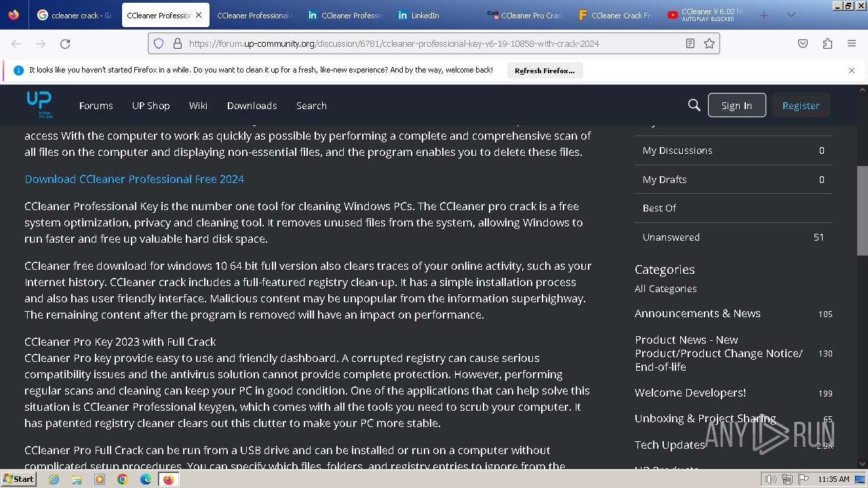Click the Register button
Viewport: 868px width, 488px height.
[x=801, y=105]
